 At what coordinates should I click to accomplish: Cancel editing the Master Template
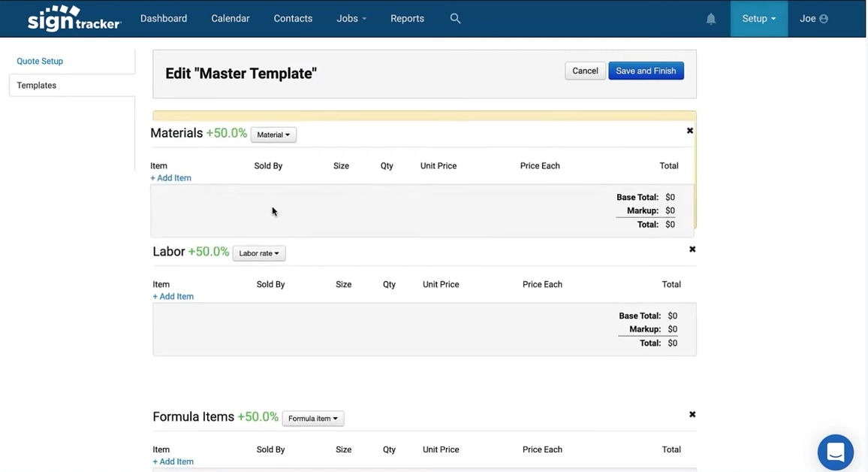(585, 71)
